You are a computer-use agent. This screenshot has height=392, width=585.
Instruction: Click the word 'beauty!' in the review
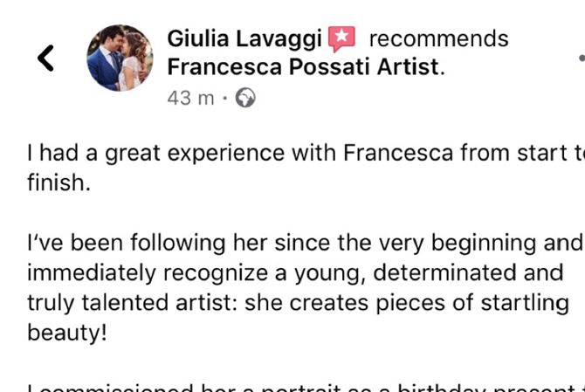pyautogui.click(x=67, y=333)
